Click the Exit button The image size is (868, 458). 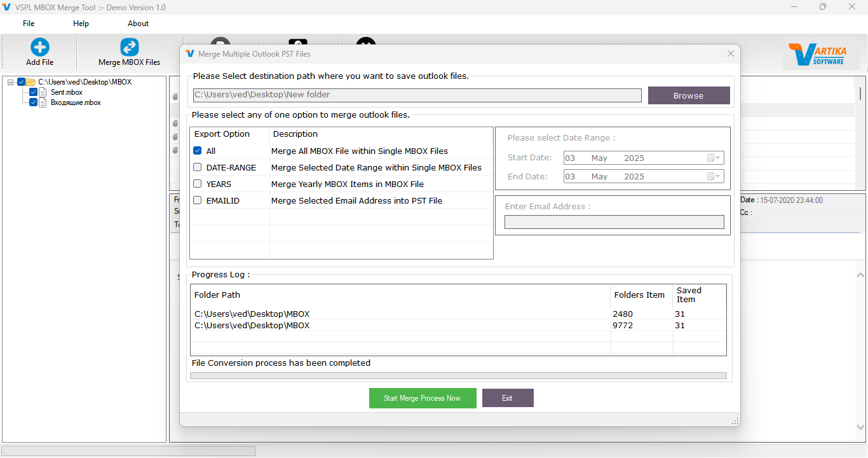coord(507,398)
